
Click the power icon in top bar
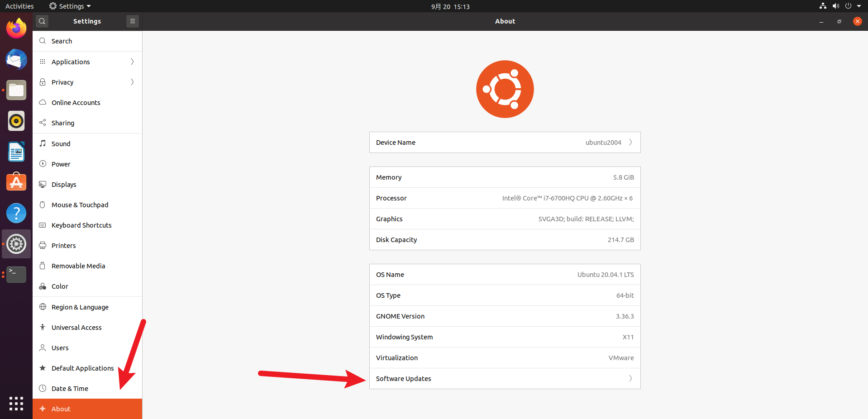848,6
